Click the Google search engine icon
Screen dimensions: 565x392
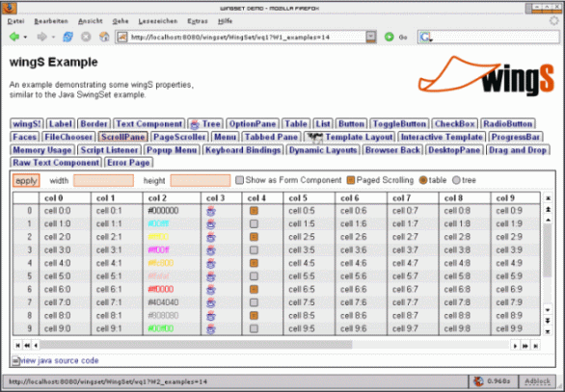tap(425, 37)
